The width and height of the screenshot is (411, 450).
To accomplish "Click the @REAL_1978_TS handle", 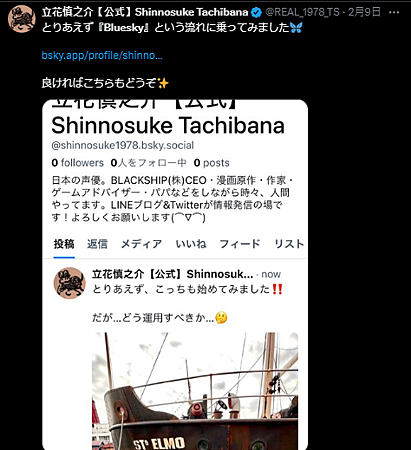I will click(x=302, y=12).
